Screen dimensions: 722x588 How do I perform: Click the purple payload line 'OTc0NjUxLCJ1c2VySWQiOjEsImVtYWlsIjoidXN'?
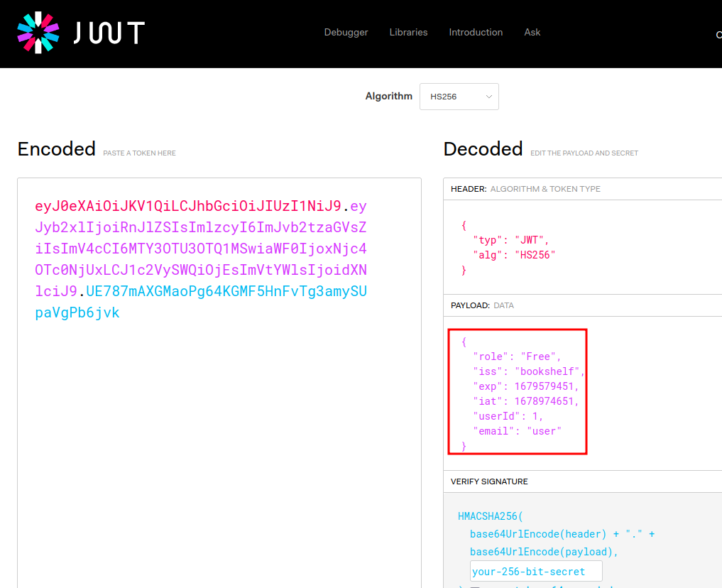[201, 270]
